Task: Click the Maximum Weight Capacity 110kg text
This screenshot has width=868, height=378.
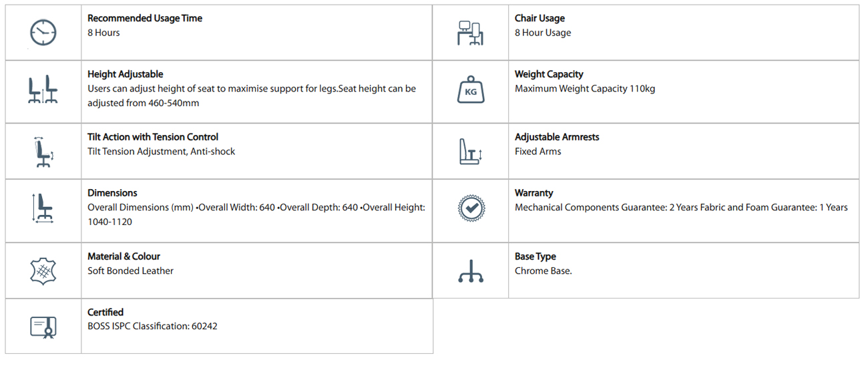Action: pyautogui.click(x=584, y=88)
